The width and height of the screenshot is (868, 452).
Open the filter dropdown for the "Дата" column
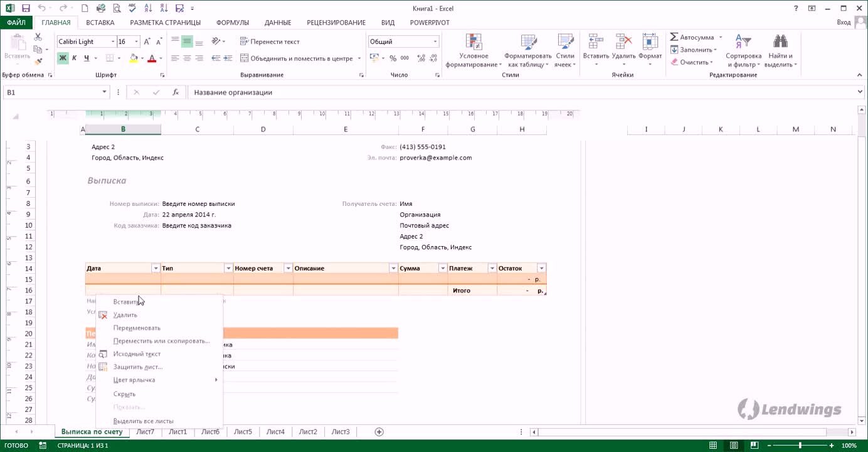(156, 269)
